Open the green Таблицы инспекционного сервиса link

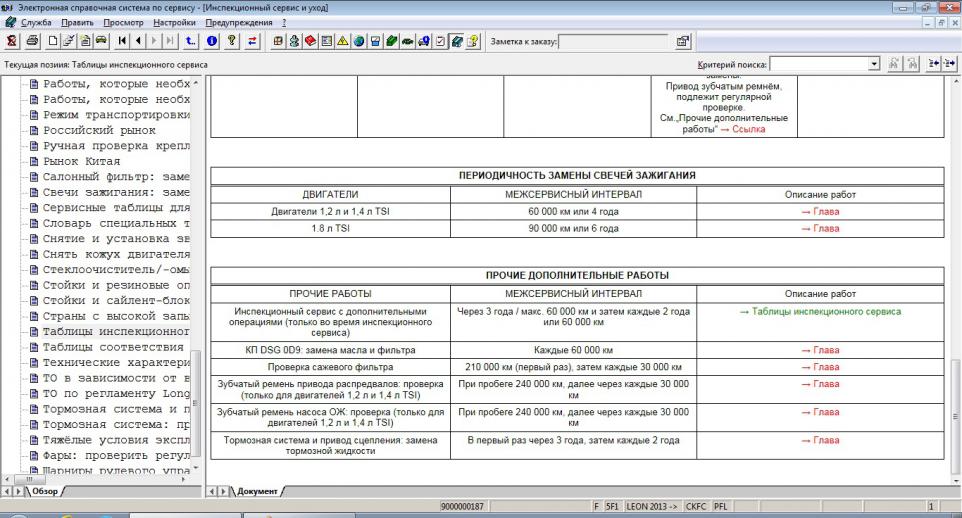[x=820, y=312]
